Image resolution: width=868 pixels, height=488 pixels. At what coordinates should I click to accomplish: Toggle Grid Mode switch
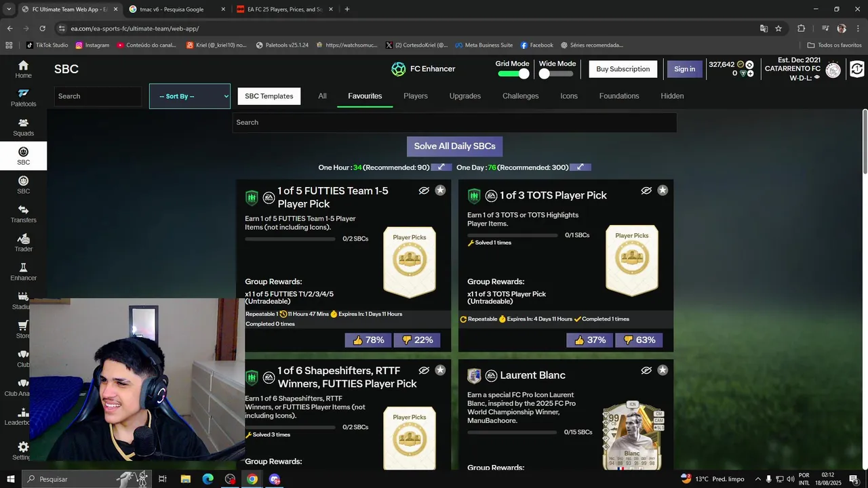(x=513, y=73)
